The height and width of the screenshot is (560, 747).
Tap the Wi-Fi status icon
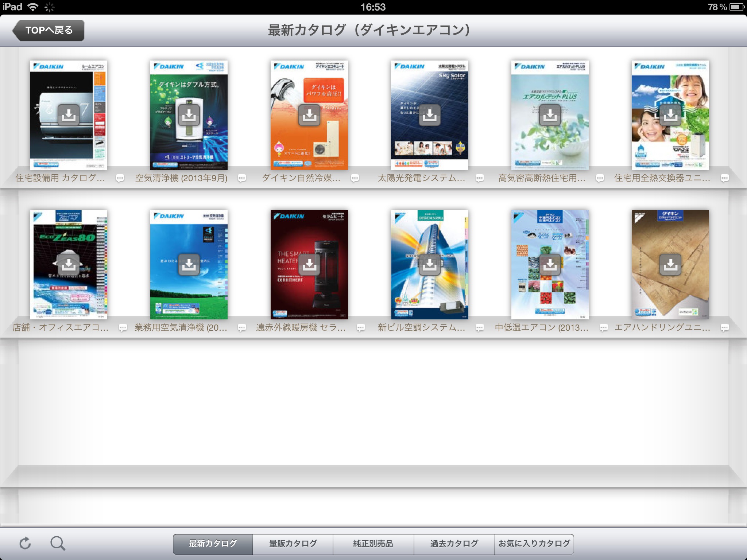(33, 7)
